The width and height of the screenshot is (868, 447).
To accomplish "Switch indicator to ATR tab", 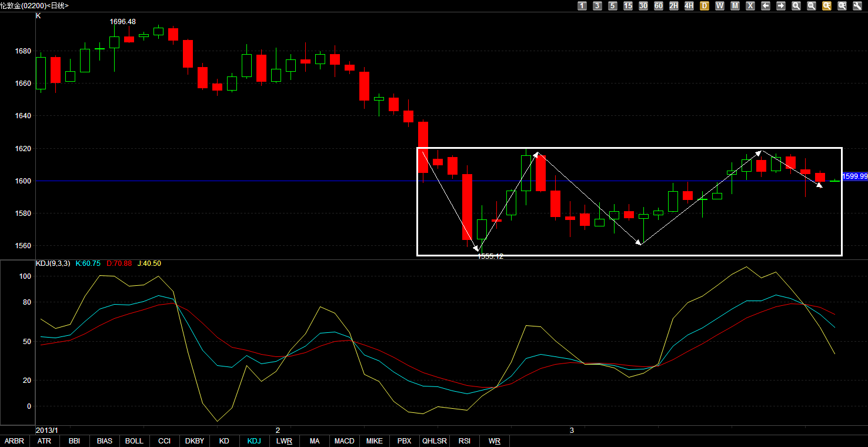I will point(45,441).
